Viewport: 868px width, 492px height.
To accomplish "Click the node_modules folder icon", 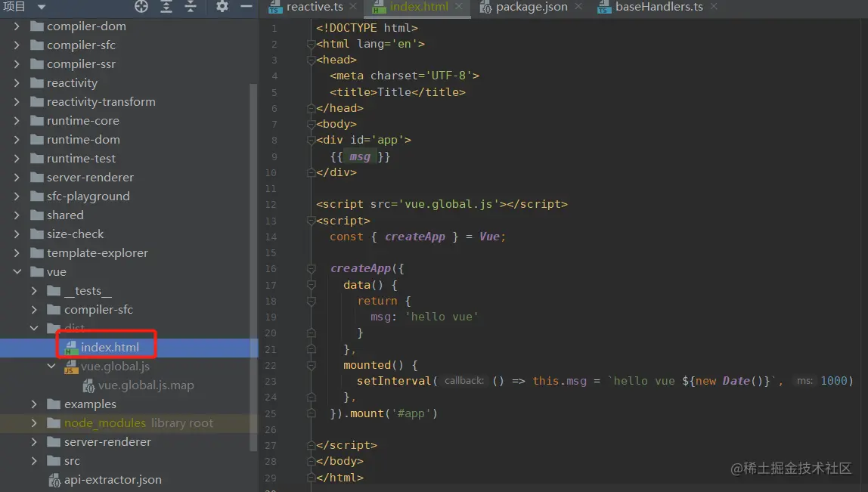I will [x=54, y=422].
